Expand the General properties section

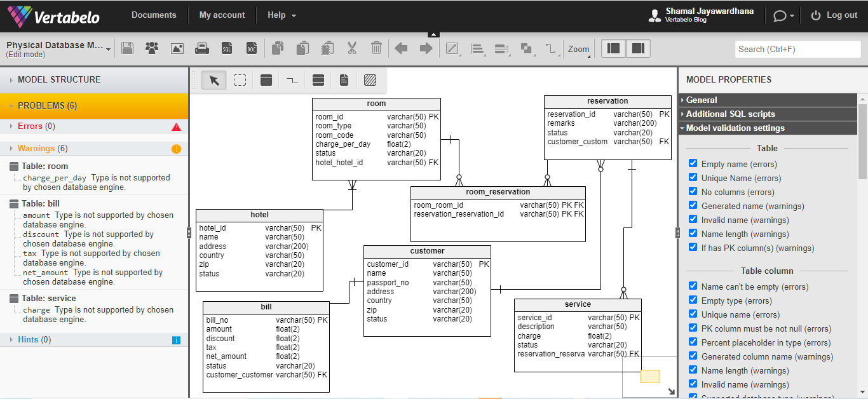point(768,100)
